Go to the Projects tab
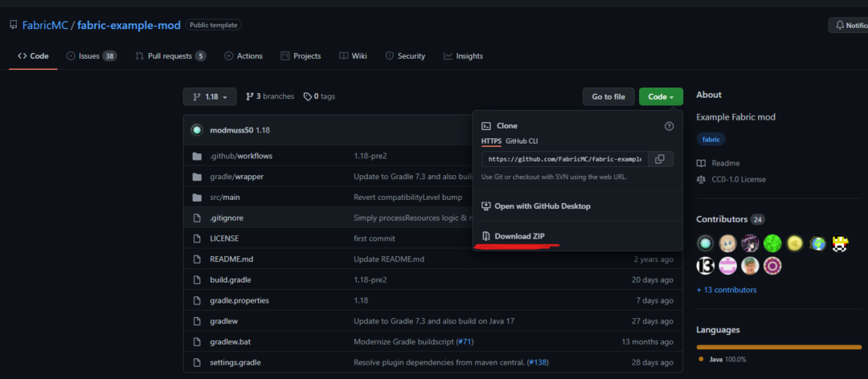Viewport: 868px width, 379px height. pos(301,56)
